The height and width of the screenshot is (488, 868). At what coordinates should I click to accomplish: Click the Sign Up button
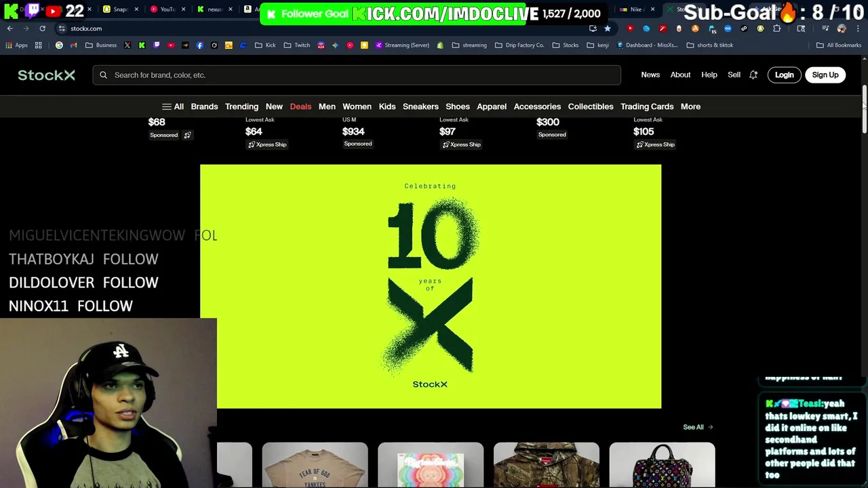tap(825, 75)
